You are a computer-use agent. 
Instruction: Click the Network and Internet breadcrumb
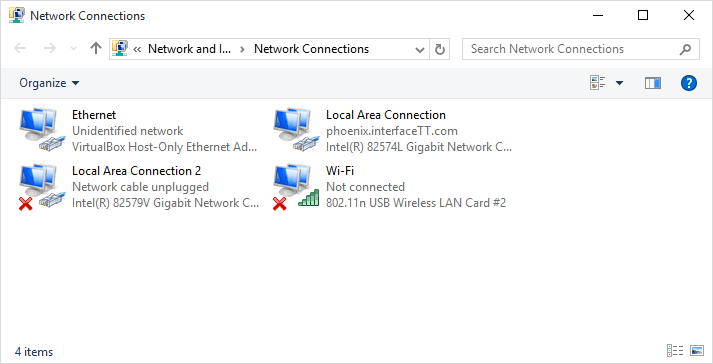190,49
